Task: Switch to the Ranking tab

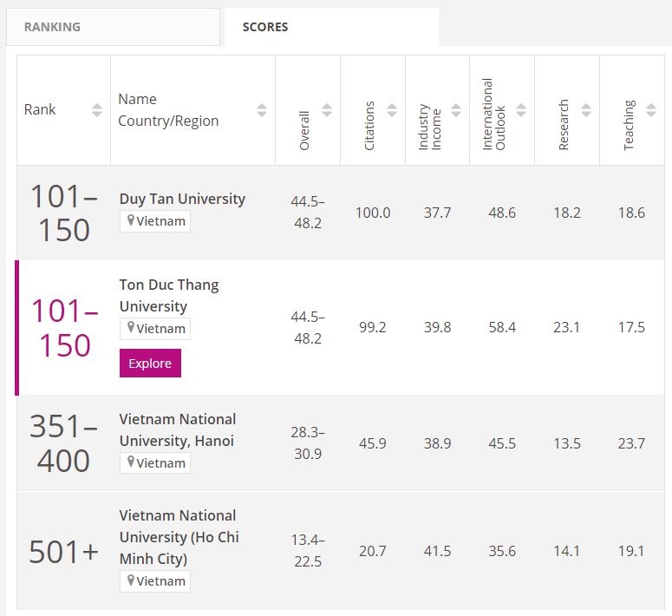Action: click(113, 27)
